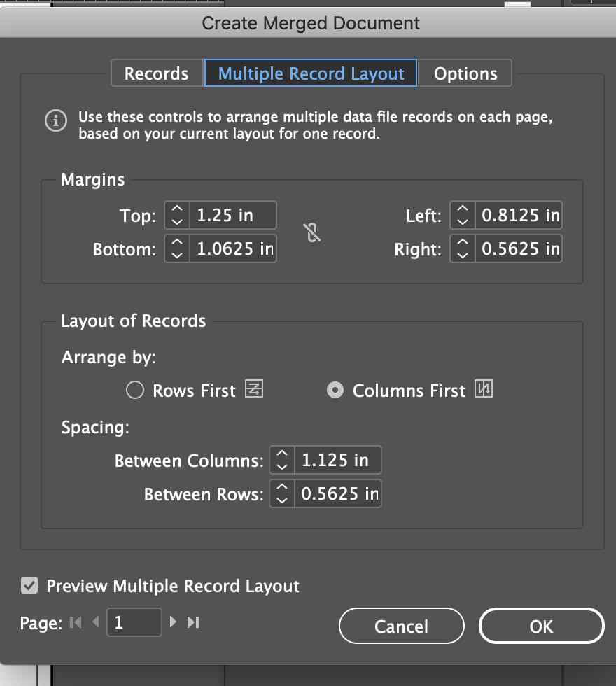
Task: Click the unlink margins chain icon
Action: click(x=313, y=232)
